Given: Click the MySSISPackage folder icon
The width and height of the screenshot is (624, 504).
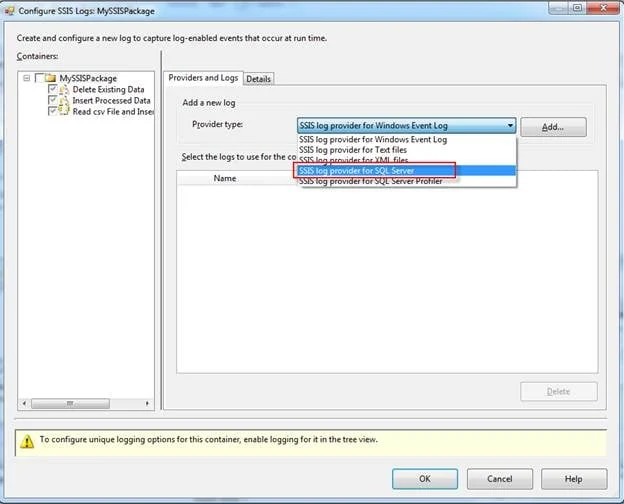Looking at the screenshot, I should pyautogui.click(x=51, y=78).
